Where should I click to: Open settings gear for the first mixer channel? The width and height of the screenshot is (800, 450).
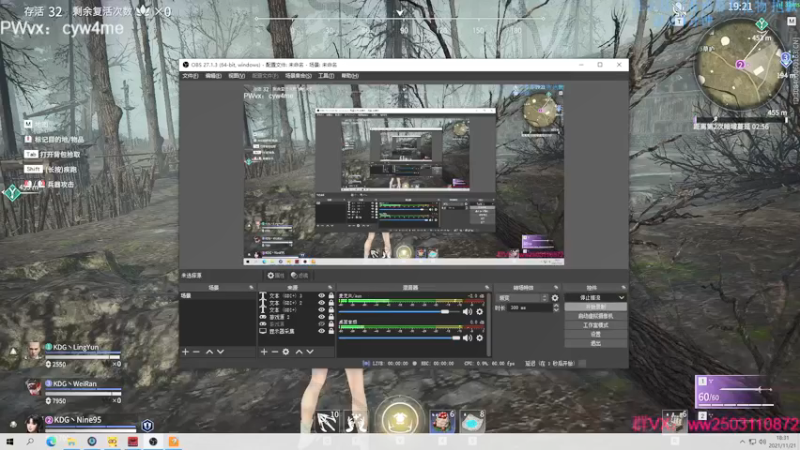click(x=480, y=311)
